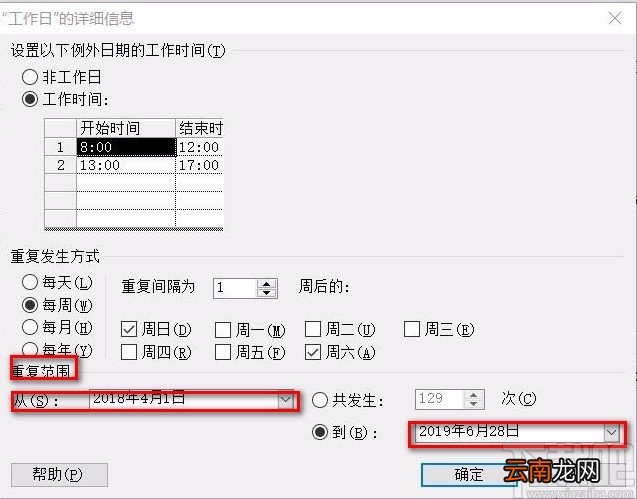Select the 17:00 end time cell
Image resolution: width=637 pixels, height=499 pixels.
tap(199, 165)
